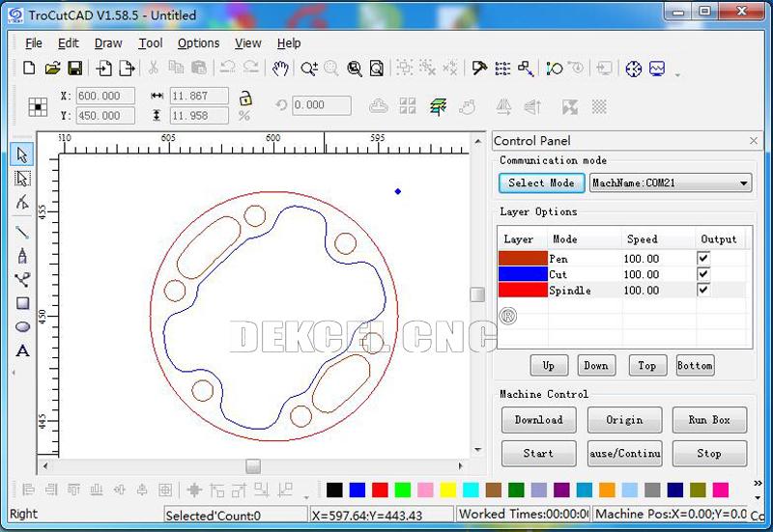Pick the yellow color swatch
This screenshot has height=532, width=773.
click(x=447, y=490)
